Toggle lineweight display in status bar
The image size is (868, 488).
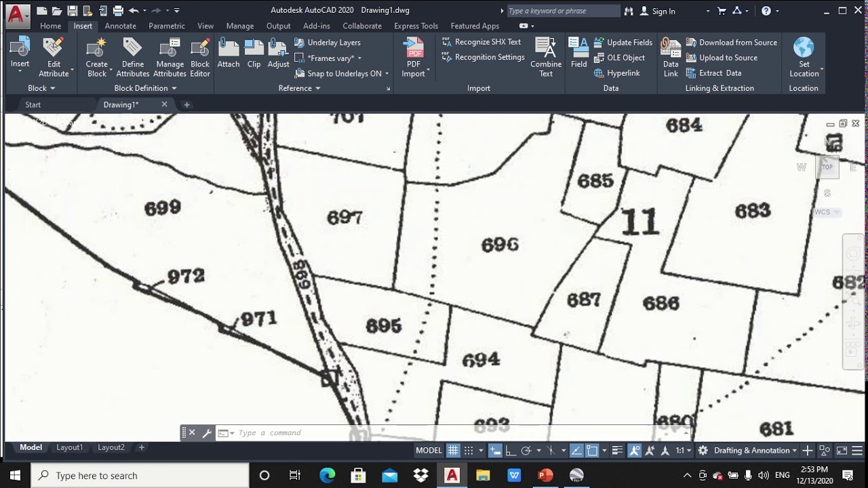[x=618, y=451]
